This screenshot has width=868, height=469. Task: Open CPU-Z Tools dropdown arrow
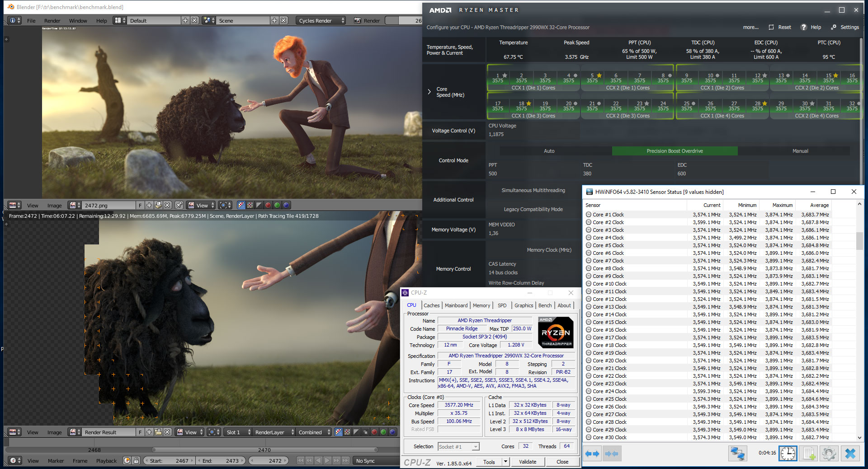click(506, 462)
